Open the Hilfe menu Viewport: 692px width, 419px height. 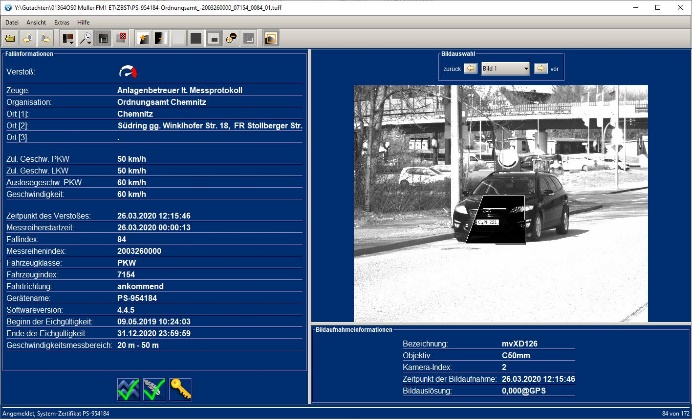pyautogui.click(x=86, y=21)
